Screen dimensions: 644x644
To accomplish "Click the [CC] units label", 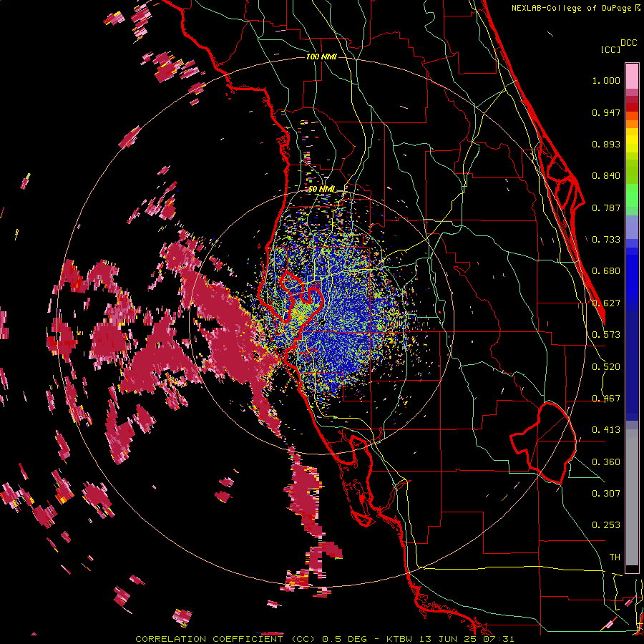I will click(x=610, y=49).
